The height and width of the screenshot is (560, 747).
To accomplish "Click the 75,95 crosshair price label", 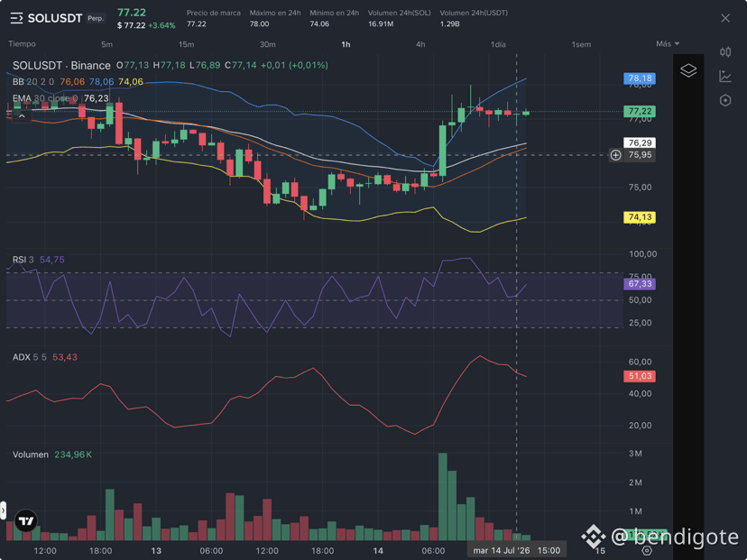I will click(x=640, y=155).
